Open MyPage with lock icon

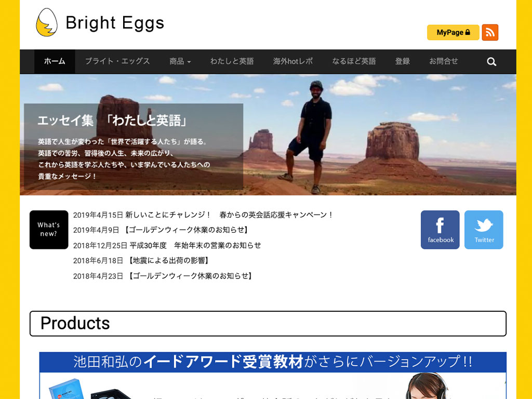point(453,33)
